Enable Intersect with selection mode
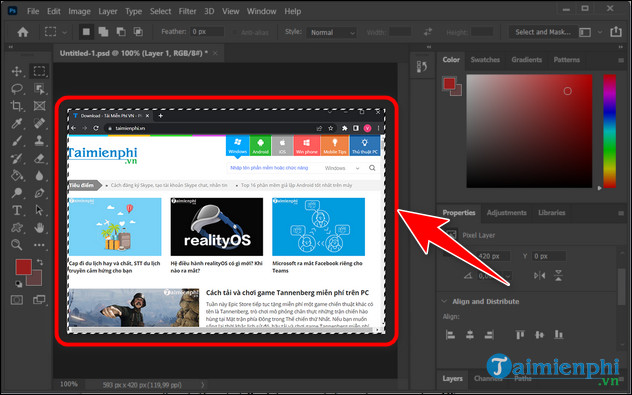The image size is (632, 395). 138,32
